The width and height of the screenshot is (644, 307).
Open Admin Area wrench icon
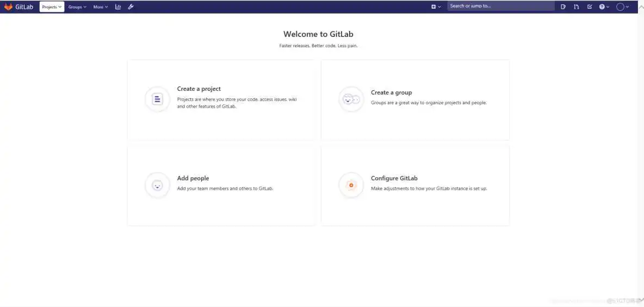coord(131,7)
